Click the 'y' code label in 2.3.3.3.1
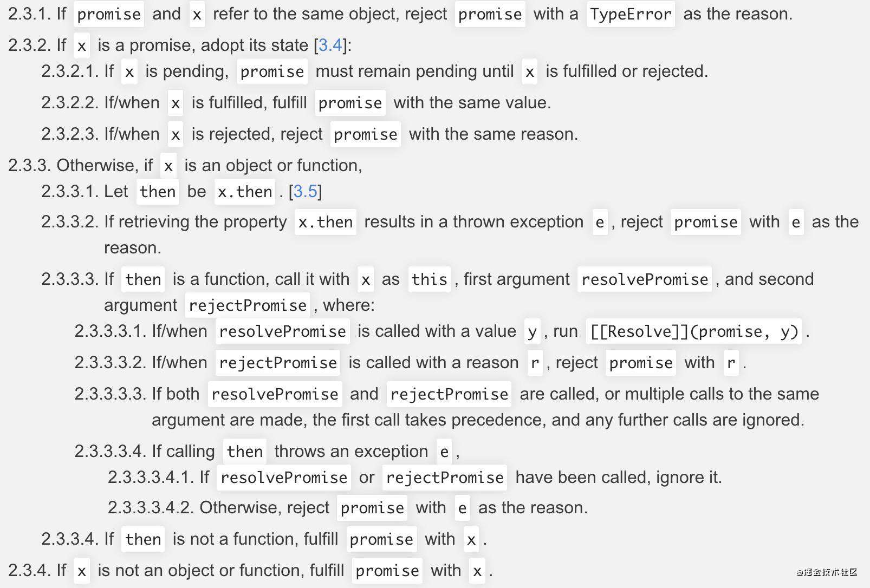The image size is (870, 588). [x=532, y=331]
